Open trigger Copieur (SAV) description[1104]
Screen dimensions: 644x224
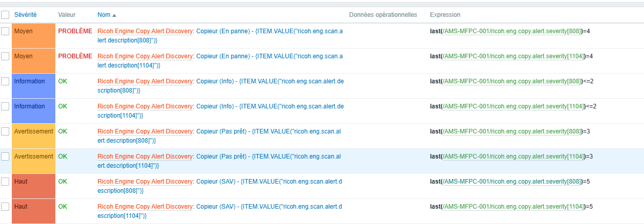pyautogui.click(x=269, y=207)
